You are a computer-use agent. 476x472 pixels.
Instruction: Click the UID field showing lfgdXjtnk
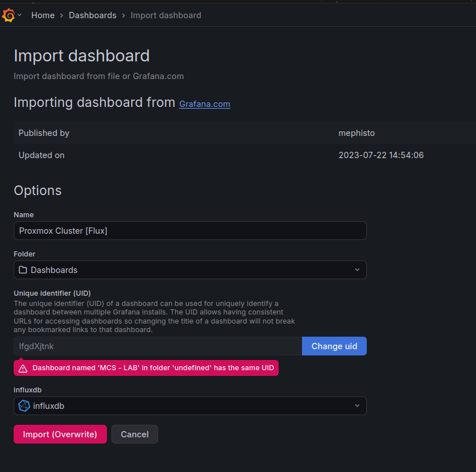pyautogui.click(x=158, y=346)
